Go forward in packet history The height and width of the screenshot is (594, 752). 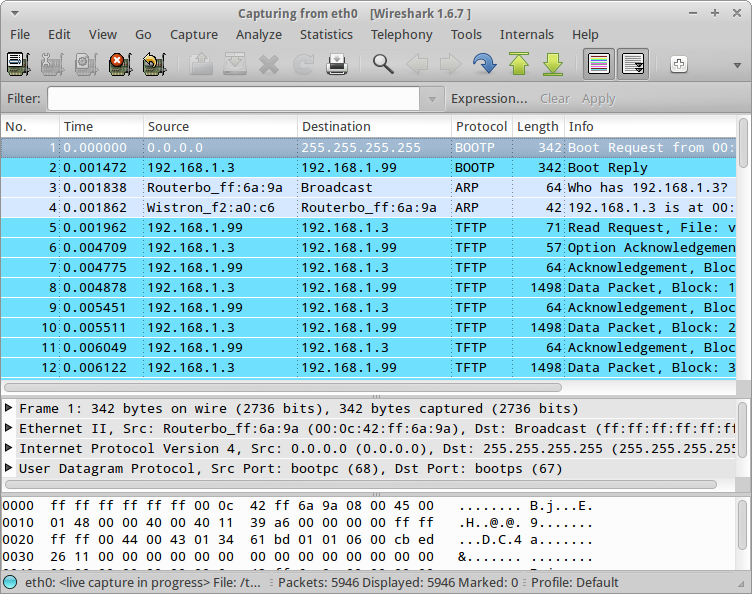450,64
